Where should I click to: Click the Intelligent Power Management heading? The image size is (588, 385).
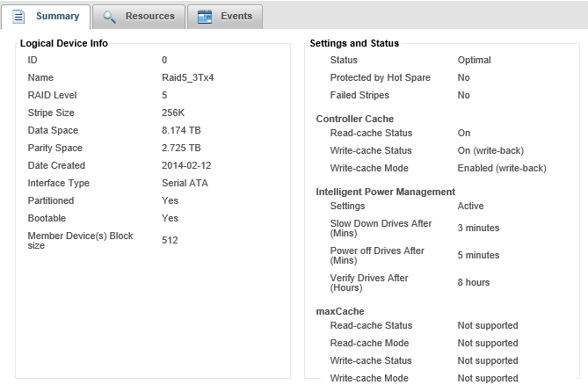coord(386,192)
